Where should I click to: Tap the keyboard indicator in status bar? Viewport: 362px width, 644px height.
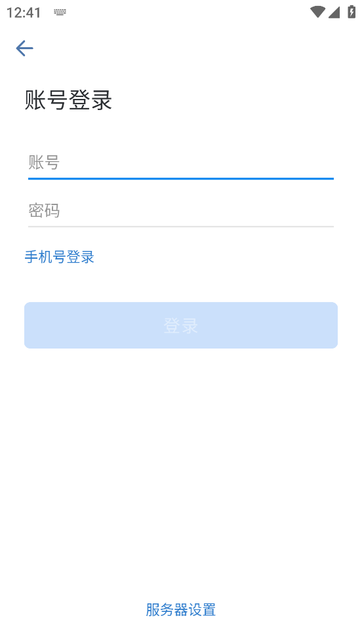(x=60, y=12)
